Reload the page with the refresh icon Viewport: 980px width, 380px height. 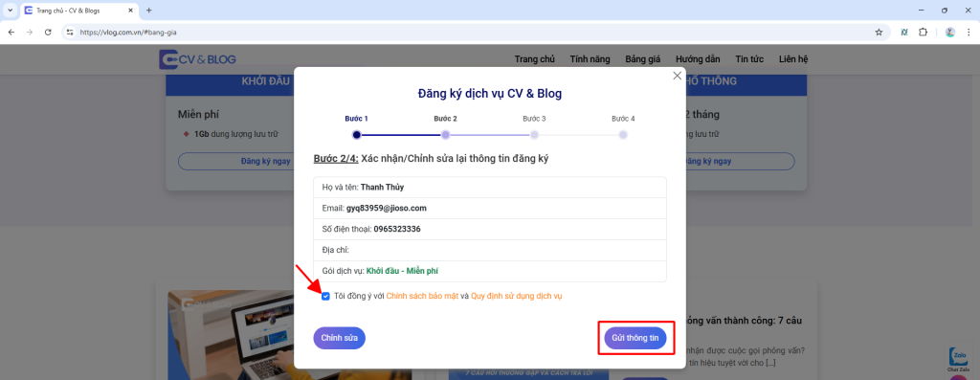pos(48,32)
